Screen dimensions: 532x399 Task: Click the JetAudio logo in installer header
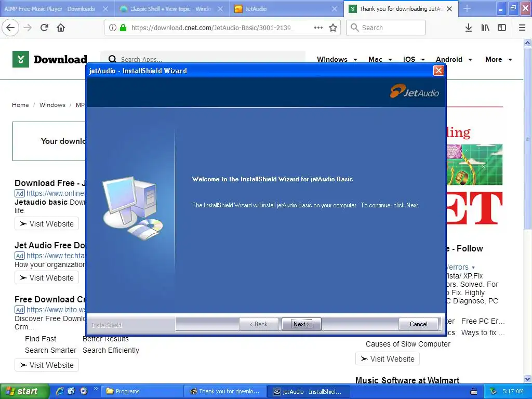[414, 91]
